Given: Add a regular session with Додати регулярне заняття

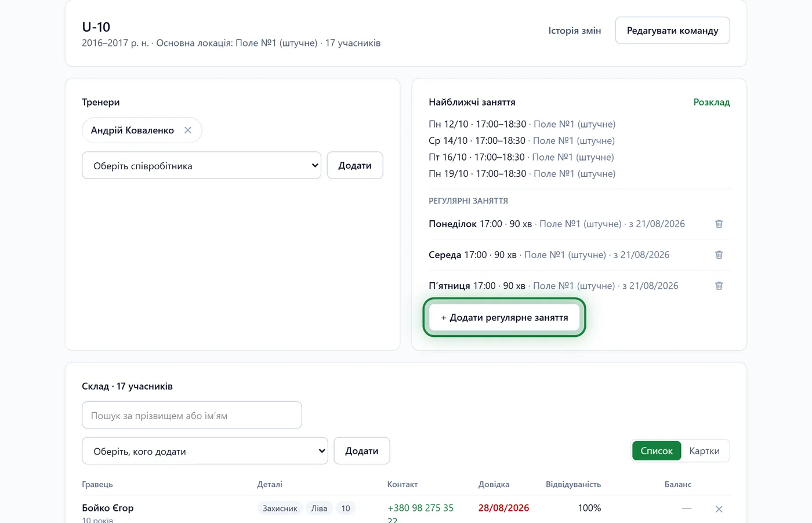Looking at the screenshot, I should 505,317.
